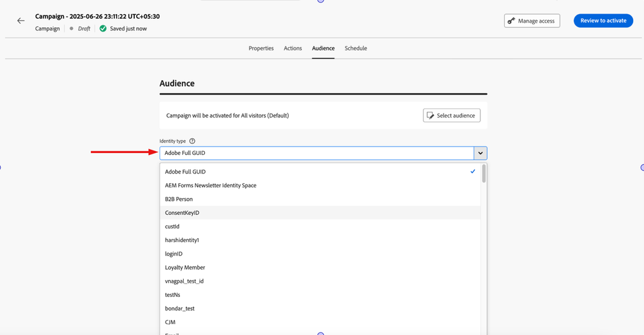This screenshot has height=335, width=644.
Task: Click the key icon in Manage access
Action: pos(511,21)
